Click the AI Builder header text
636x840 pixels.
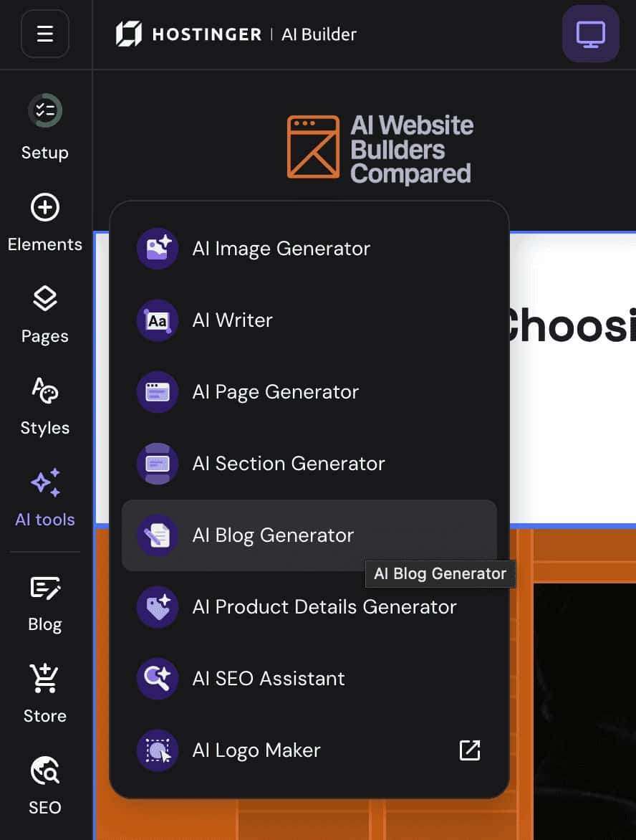pos(319,34)
